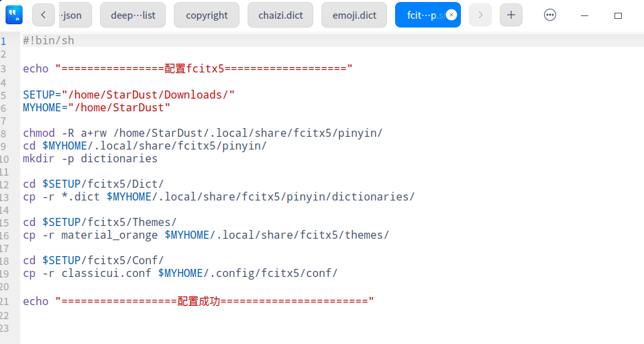Image resolution: width=644 pixels, height=344 pixels.
Task: Switch to the json tab
Action: [75, 15]
